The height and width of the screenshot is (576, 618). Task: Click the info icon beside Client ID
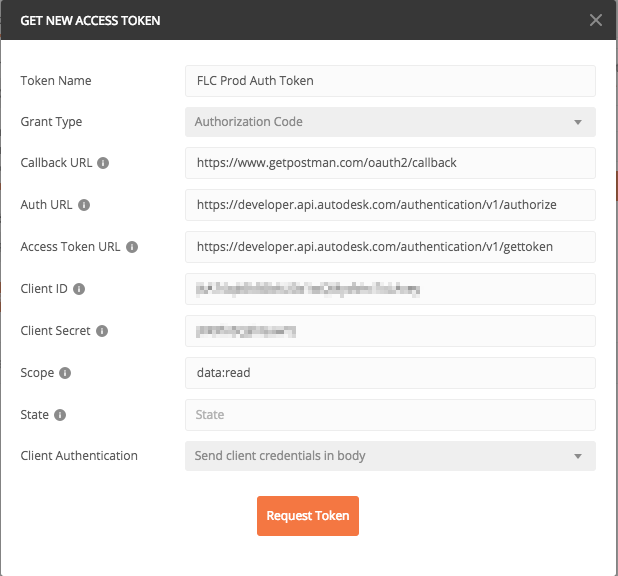click(79, 289)
